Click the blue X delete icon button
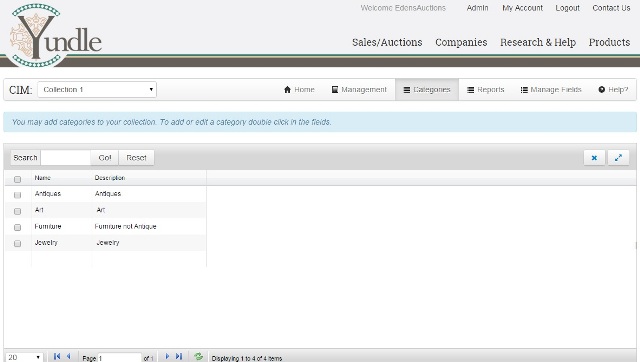 [594, 158]
